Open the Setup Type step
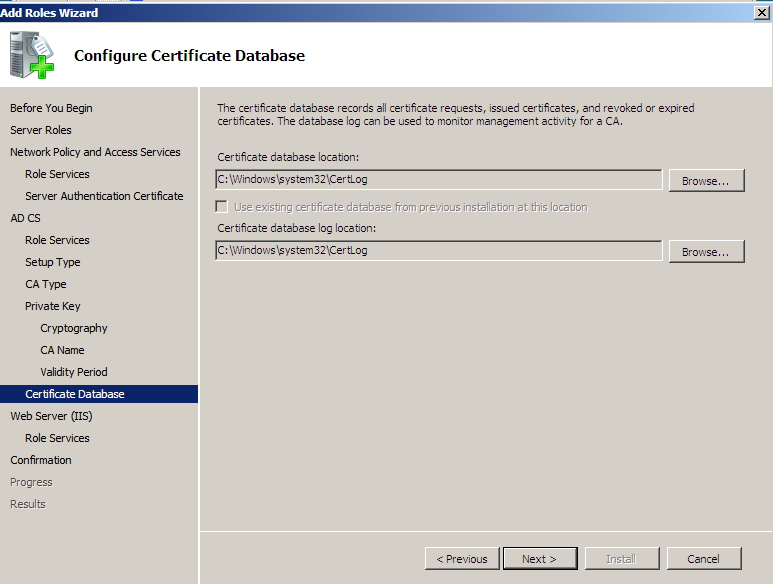Viewport: 773px width, 584px height. coord(53,262)
